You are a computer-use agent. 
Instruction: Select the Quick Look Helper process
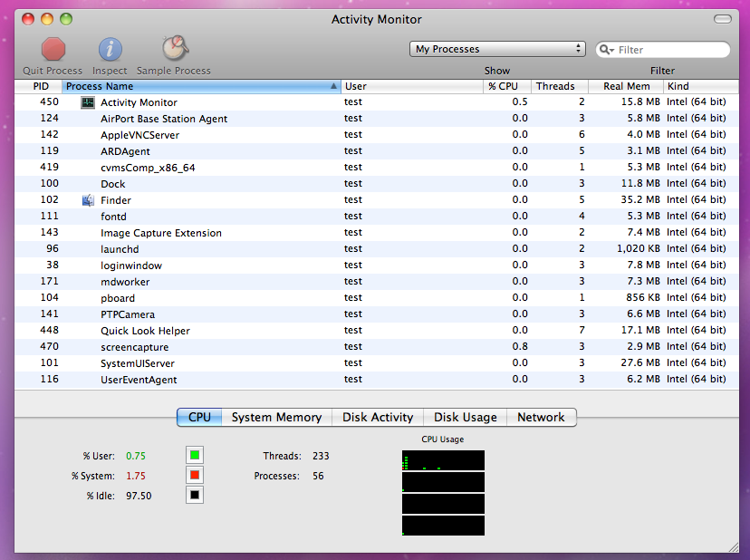[377, 330]
